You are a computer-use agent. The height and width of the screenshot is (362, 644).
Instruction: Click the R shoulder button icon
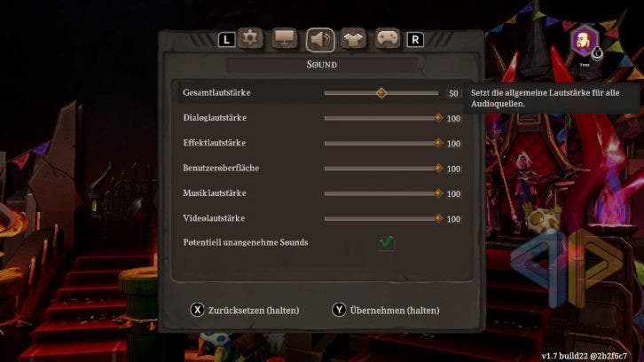click(415, 40)
